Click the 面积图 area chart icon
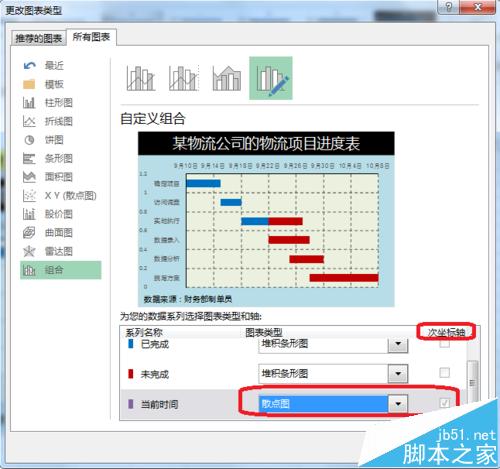This screenshot has width=500, height=469. [x=29, y=177]
